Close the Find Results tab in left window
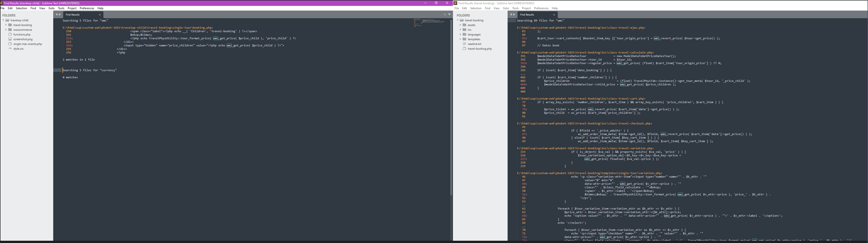The image size is (868, 243). tap(100, 15)
